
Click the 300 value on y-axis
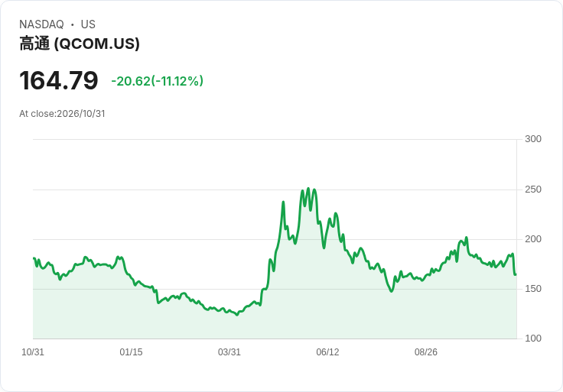(533, 139)
